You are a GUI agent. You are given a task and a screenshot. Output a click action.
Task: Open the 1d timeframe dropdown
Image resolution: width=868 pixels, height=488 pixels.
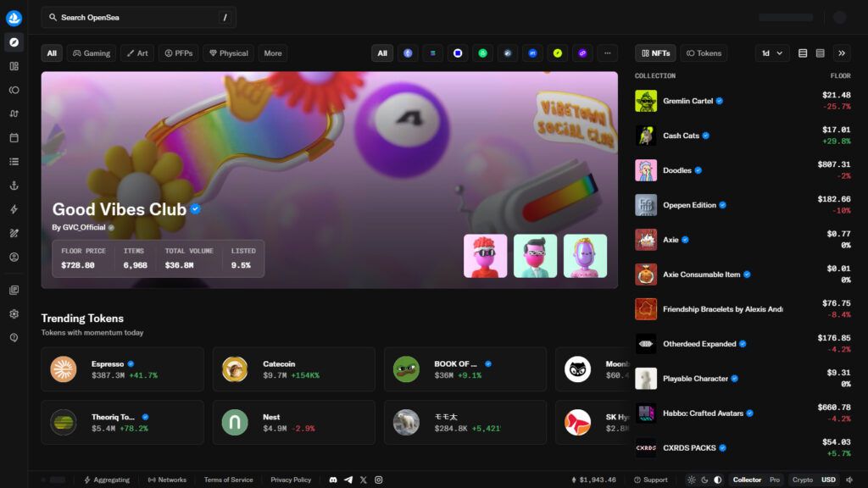coord(771,53)
